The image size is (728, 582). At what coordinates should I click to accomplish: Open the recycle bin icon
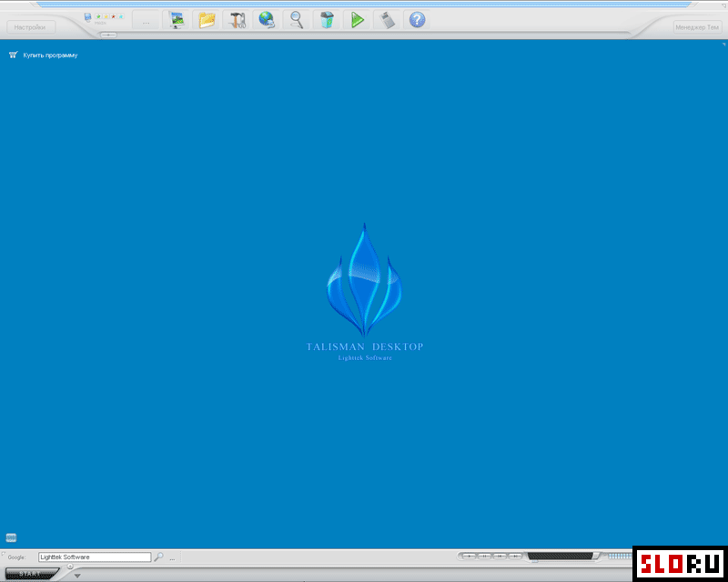coord(327,20)
